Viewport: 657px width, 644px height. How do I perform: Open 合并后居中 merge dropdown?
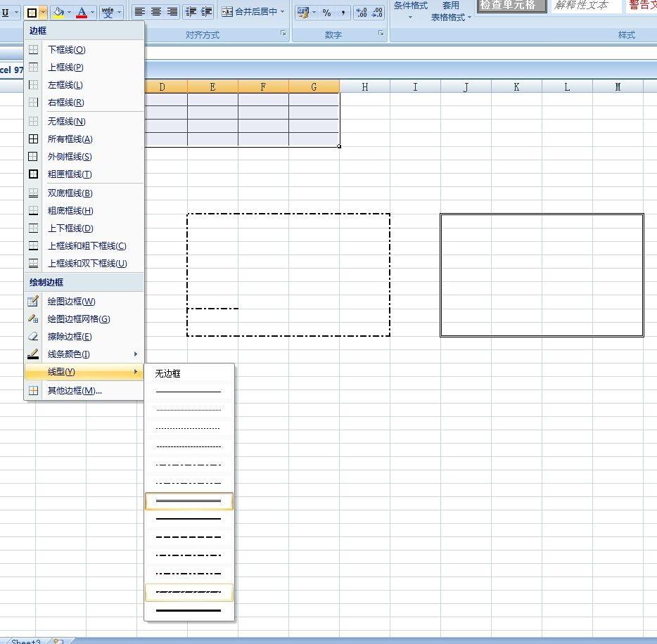[283, 12]
